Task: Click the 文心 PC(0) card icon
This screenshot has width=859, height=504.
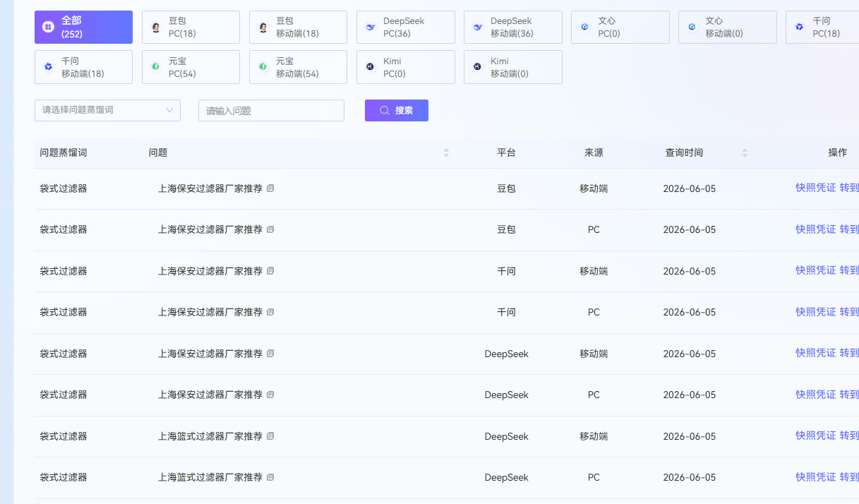Action: pos(585,27)
